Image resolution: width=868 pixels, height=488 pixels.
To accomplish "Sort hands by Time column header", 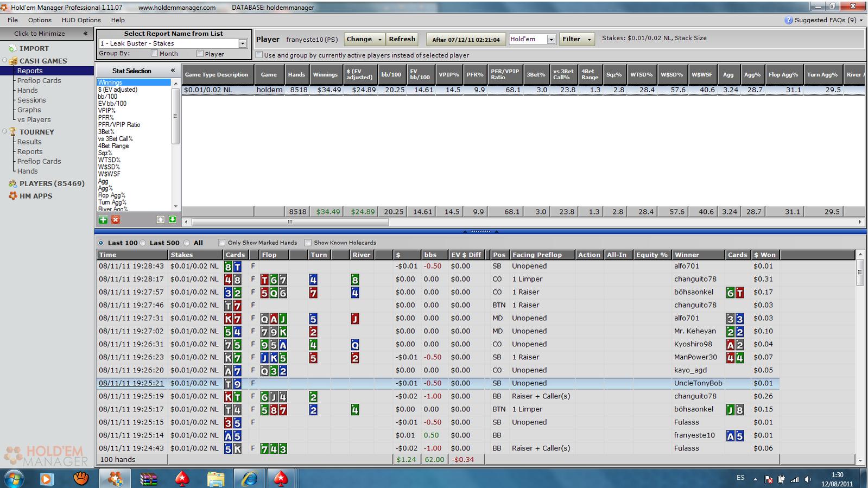I will click(x=132, y=255).
